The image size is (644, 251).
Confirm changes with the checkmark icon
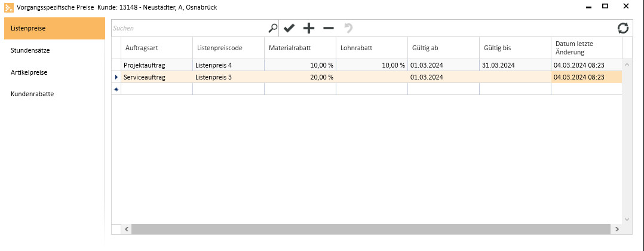tap(289, 28)
